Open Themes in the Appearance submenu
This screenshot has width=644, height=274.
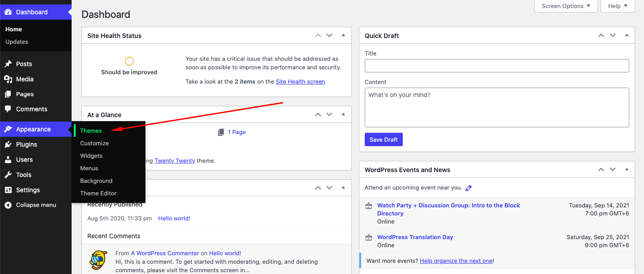pyautogui.click(x=91, y=131)
